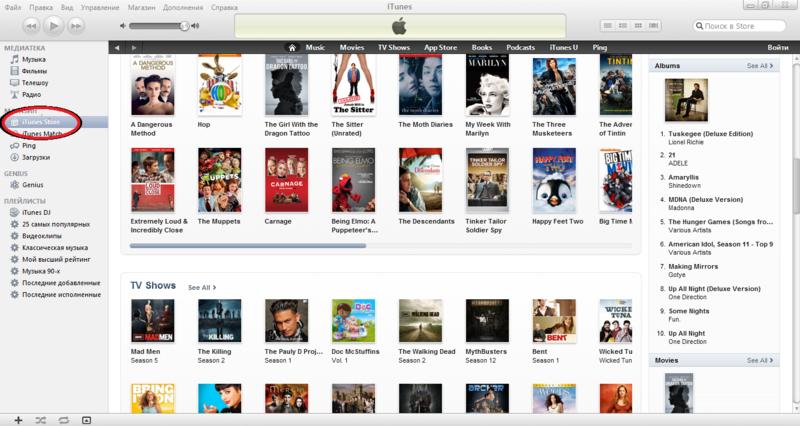Image resolution: width=800 pixels, height=426 pixels.
Task: Open the Мой высший рейтинг playlist
Action: point(56,259)
